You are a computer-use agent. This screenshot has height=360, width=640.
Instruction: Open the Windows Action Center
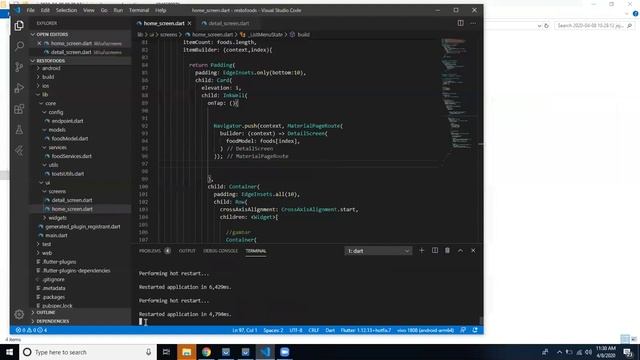(628, 352)
